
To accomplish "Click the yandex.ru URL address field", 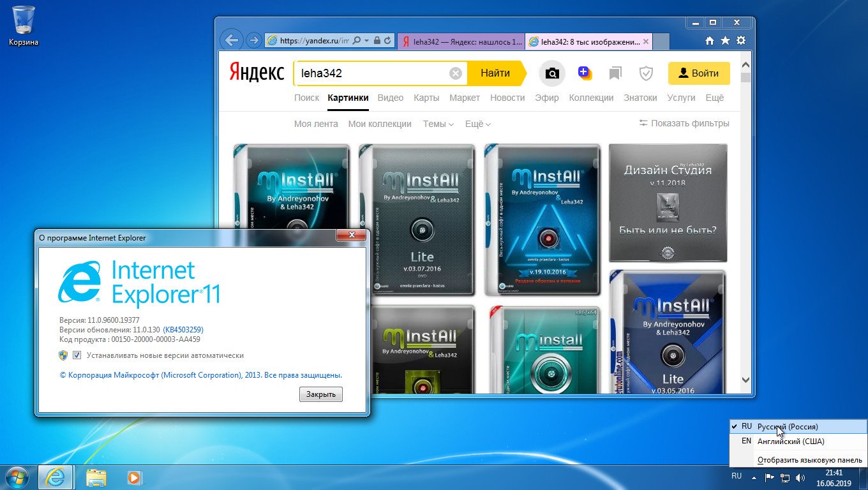I will point(315,40).
